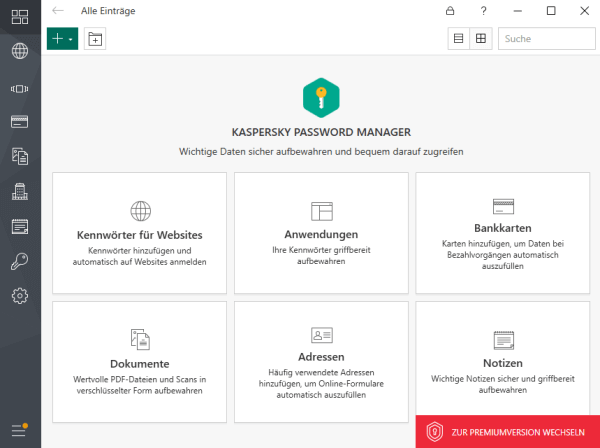Switch to list view
600x448 pixels.
[x=458, y=39]
